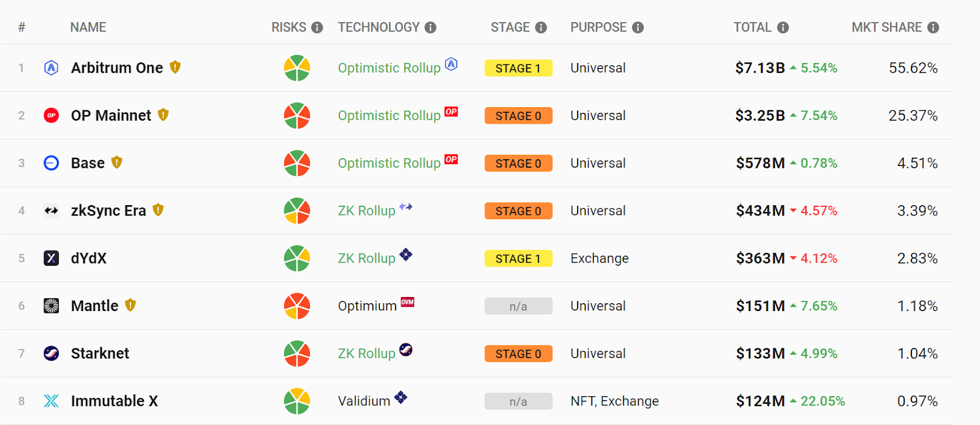
Task: Click the yellow STAGE 1 badge for dYdX
Action: pos(518,258)
